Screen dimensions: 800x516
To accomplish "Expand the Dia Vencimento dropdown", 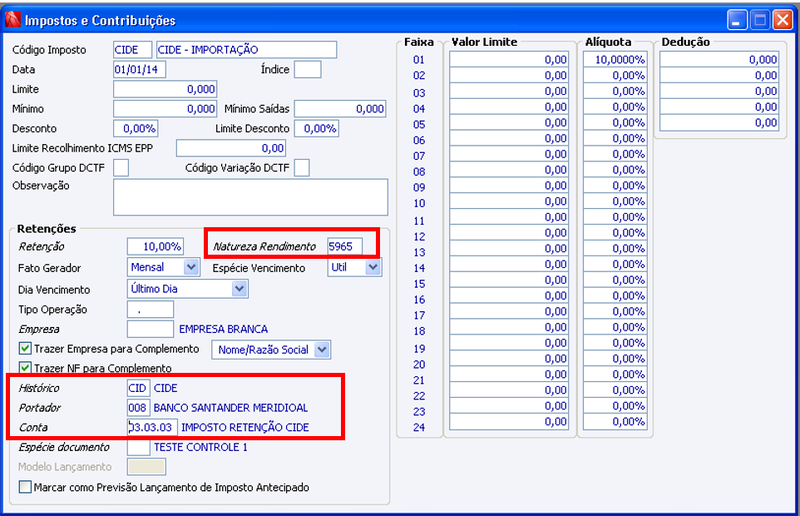I will [239, 288].
